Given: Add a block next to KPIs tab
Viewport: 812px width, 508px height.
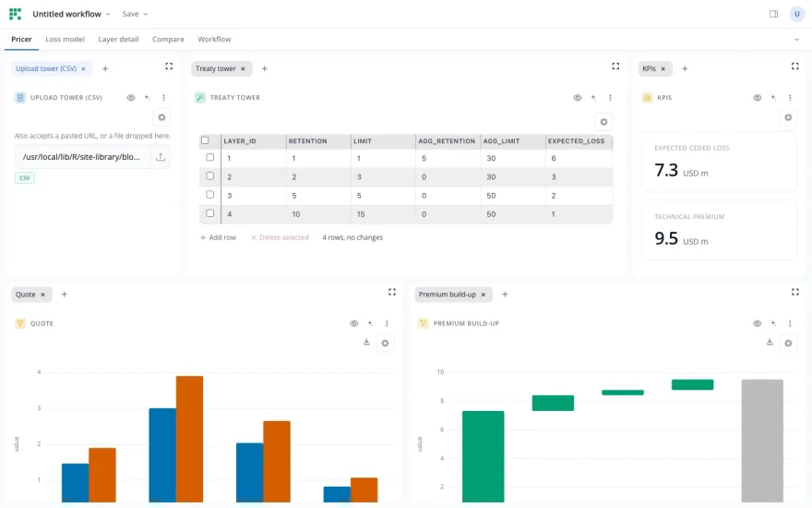Looking at the screenshot, I should (685, 68).
